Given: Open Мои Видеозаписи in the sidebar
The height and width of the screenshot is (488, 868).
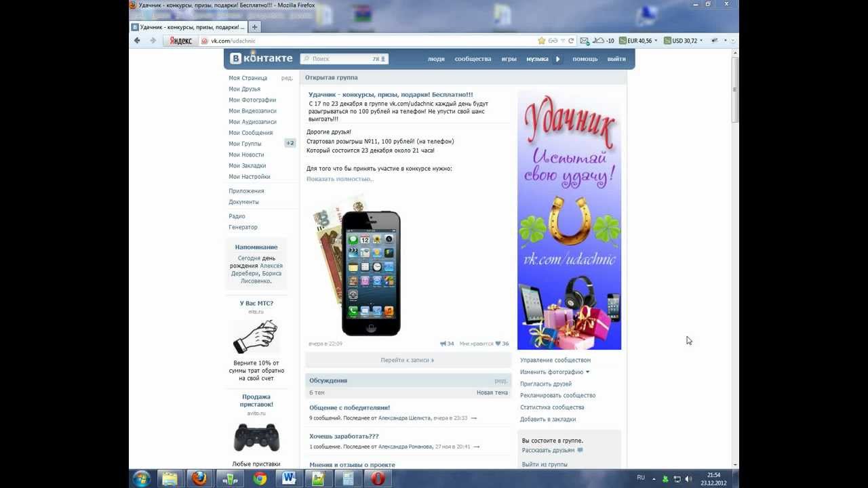Looking at the screenshot, I should pos(252,110).
